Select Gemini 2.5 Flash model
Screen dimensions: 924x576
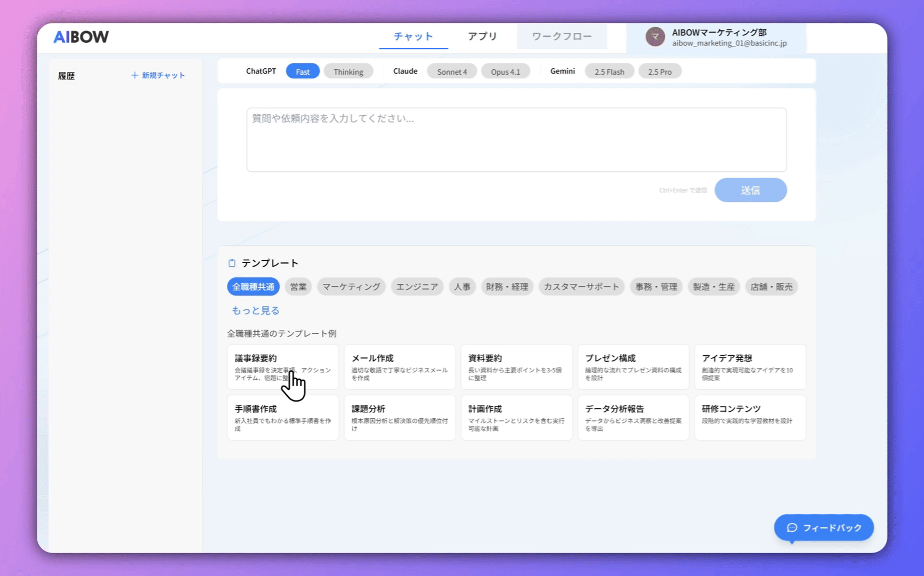(609, 71)
